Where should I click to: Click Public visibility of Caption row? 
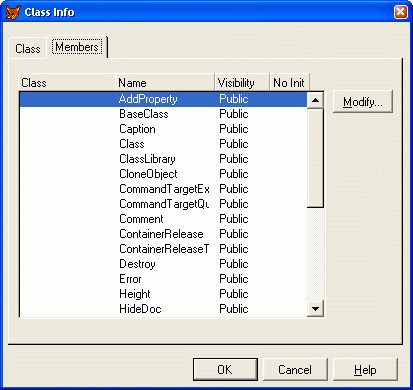point(234,129)
